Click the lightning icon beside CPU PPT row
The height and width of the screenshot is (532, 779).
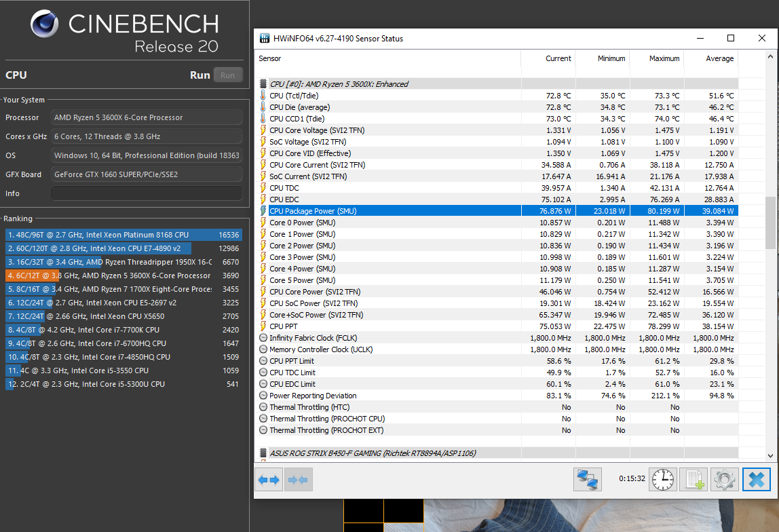[263, 326]
